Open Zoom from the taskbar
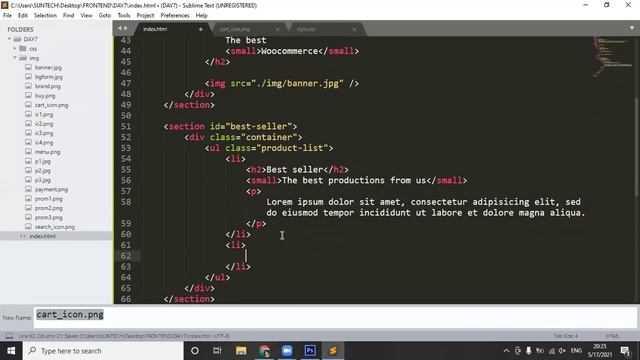 point(287,351)
